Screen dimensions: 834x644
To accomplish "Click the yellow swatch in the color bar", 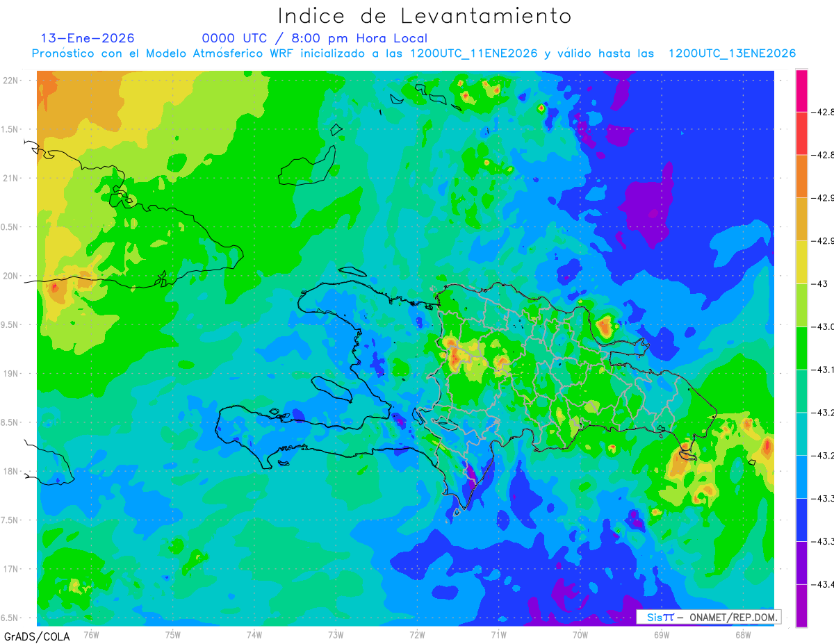I will 801,262.
